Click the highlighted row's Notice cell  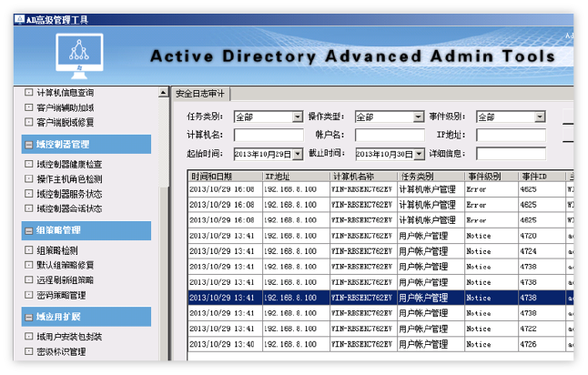coord(492,298)
